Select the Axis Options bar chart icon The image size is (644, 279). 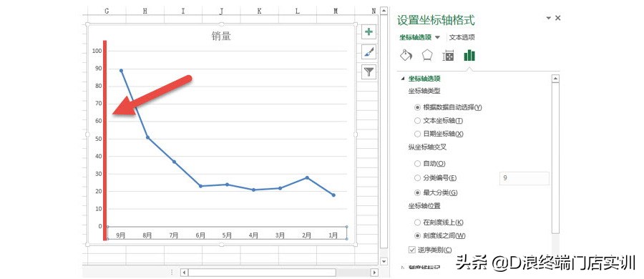click(469, 55)
